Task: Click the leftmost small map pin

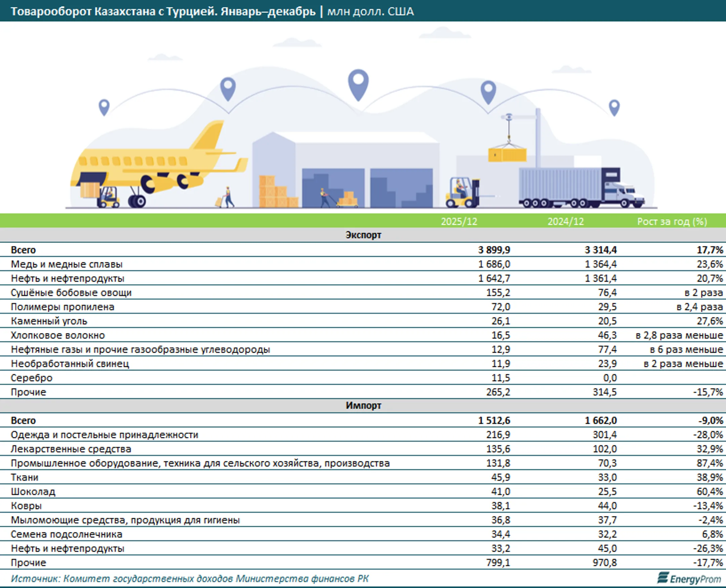Action: pyautogui.click(x=104, y=108)
